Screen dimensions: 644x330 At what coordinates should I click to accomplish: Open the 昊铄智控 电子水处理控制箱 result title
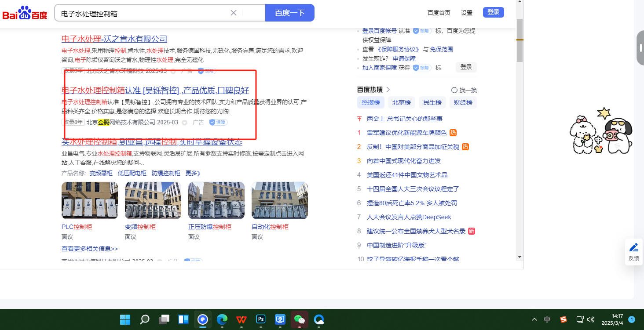tap(155, 91)
